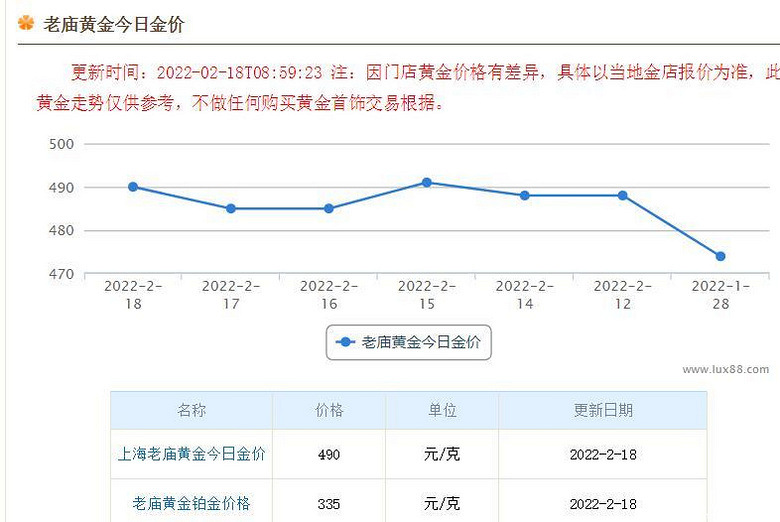This screenshot has width=780, height=522.
Task: Click the y-axis label 500
Action: pyautogui.click(x=61, y=144)
